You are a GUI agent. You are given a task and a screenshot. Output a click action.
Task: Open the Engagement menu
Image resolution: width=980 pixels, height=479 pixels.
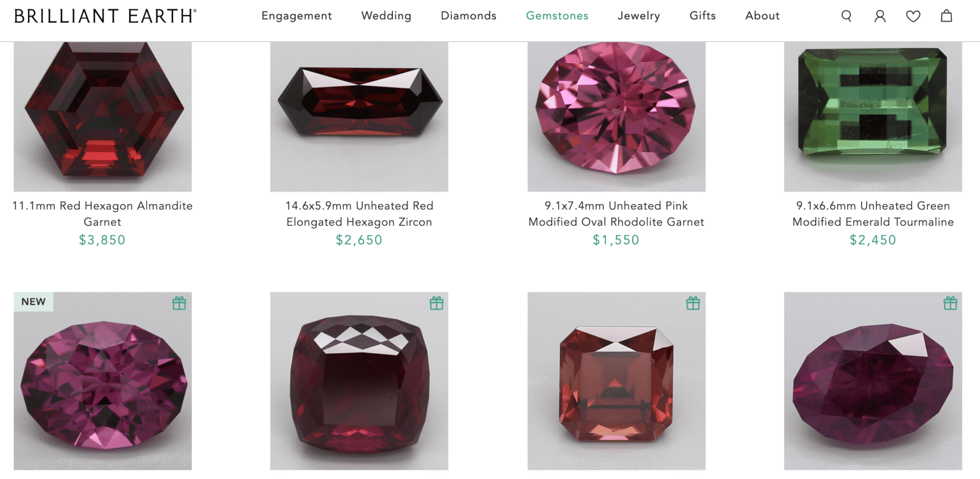click(x=297, y=16)
